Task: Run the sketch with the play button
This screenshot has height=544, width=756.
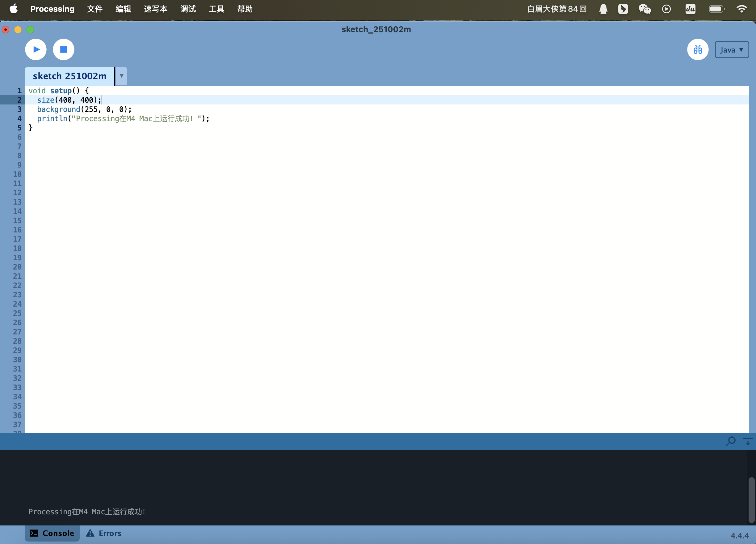Action: coord(36,49)
